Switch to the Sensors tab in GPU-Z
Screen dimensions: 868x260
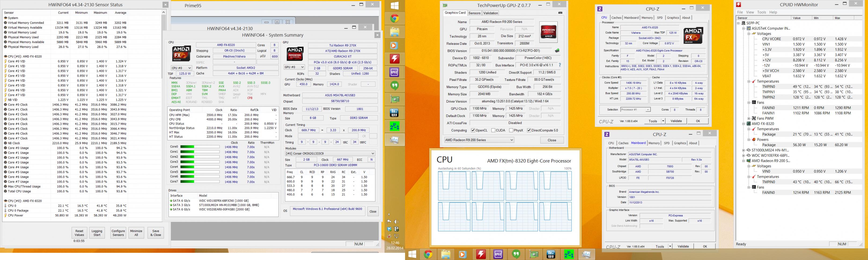click(474, 13)
